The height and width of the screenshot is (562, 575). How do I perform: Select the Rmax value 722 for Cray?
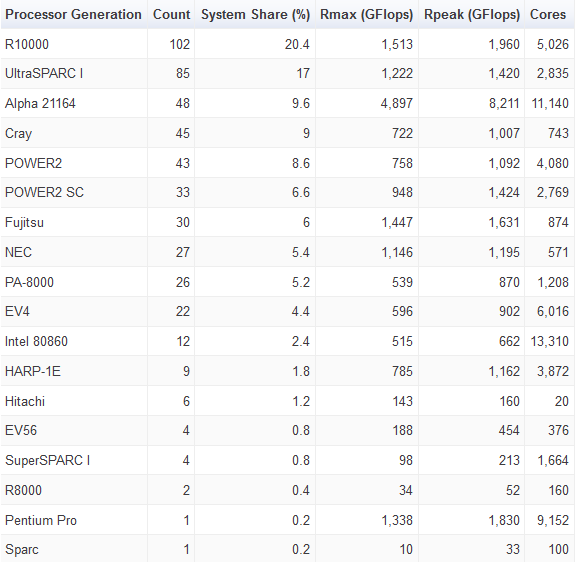tap(402, 133)
